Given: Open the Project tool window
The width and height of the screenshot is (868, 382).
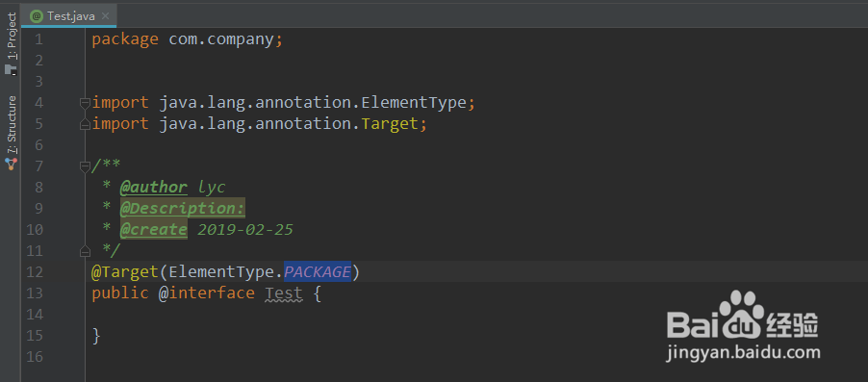Looking at the screenshot, I should (12, 37).
